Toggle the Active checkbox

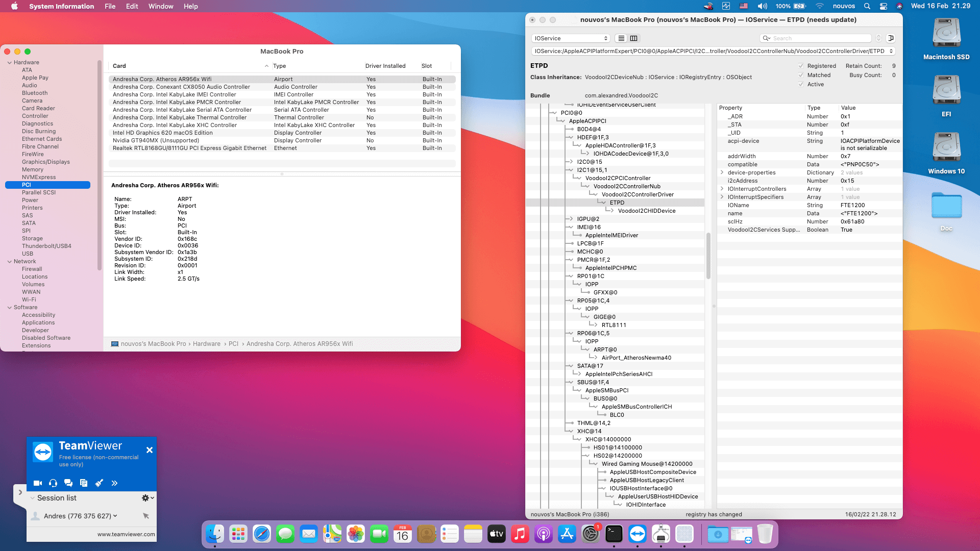tap(801, 84)
